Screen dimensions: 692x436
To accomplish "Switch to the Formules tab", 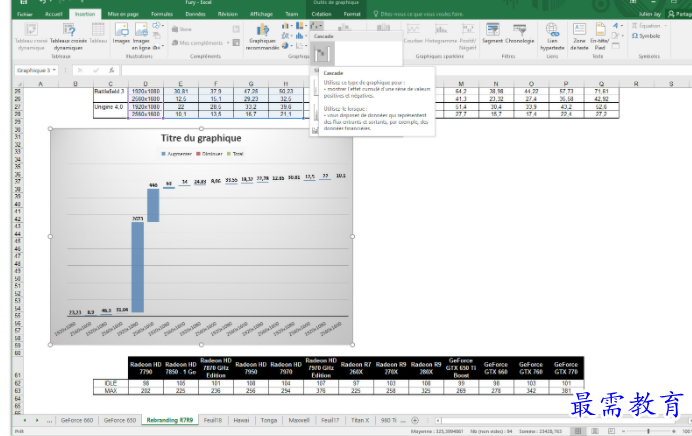I will click(162, 14).
